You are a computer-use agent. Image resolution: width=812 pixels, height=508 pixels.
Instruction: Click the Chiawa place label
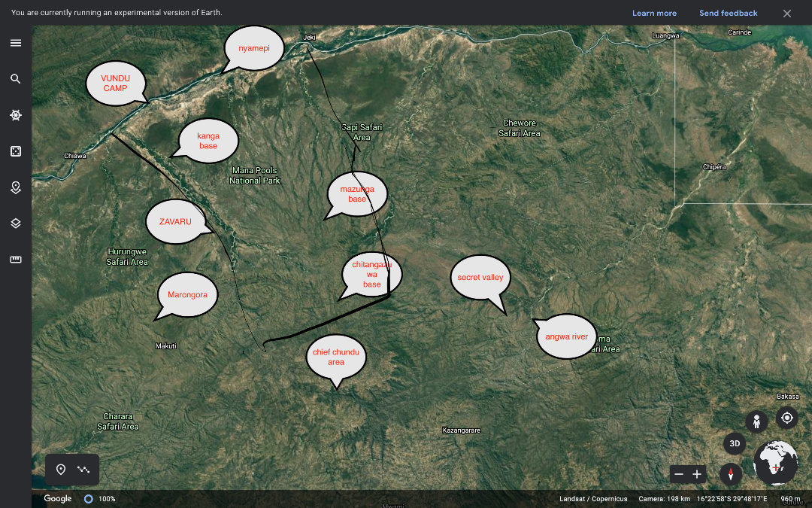[x=75, y=156]
